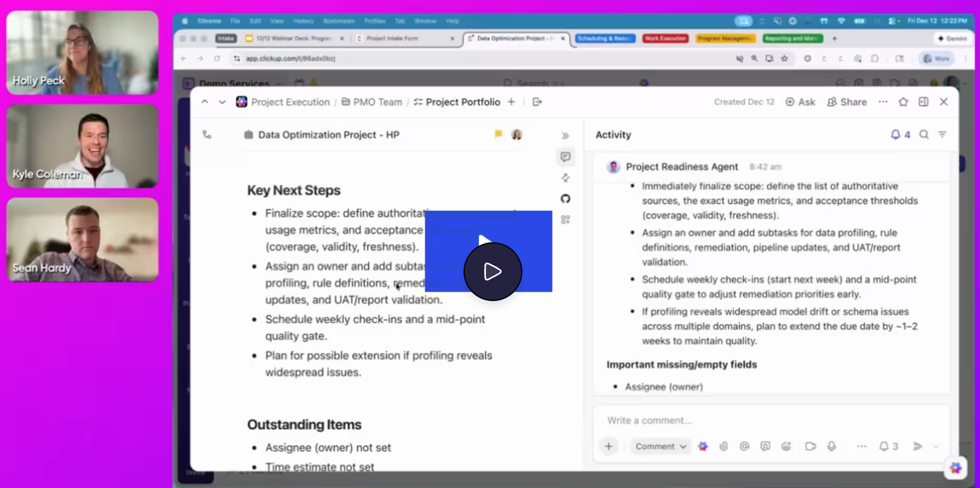980x488 pixels.
Task: Open more comment options ellipsis
Action: coord(861,446)
